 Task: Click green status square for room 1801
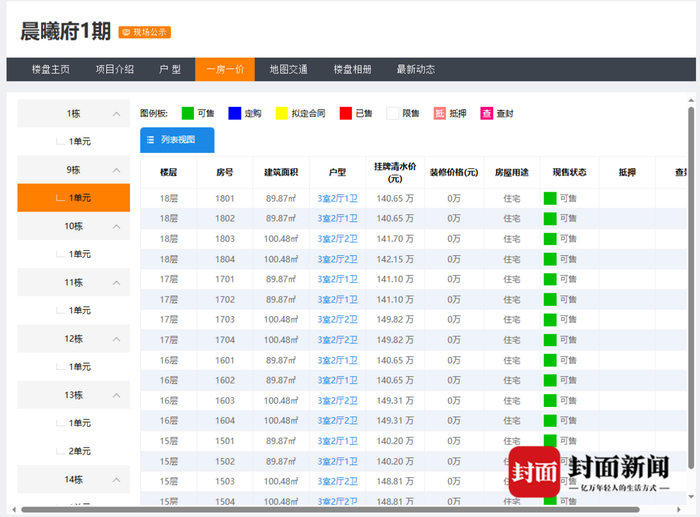tap(550, 198)
